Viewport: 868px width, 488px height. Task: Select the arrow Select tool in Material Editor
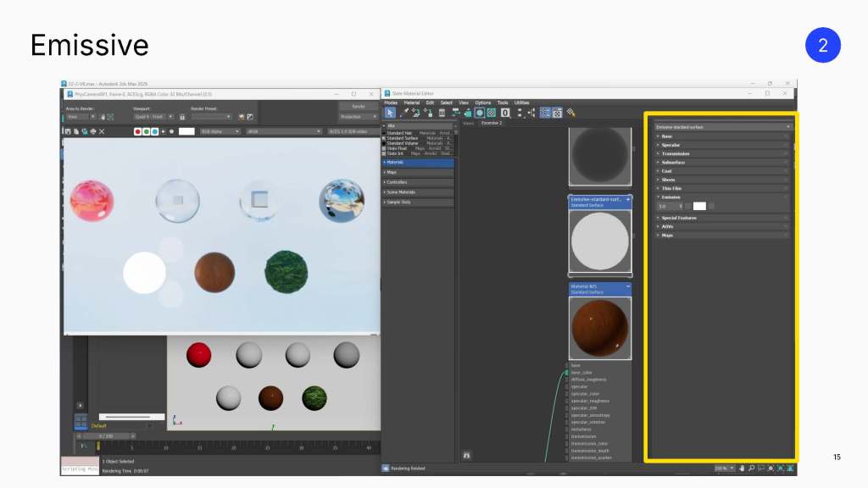pos(390,113)
